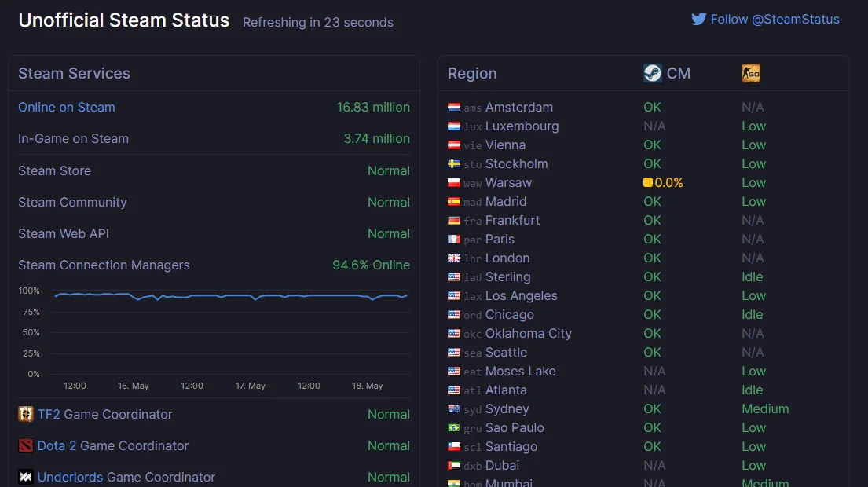Open the TF2 Game Coordinator link

(104, 414)
